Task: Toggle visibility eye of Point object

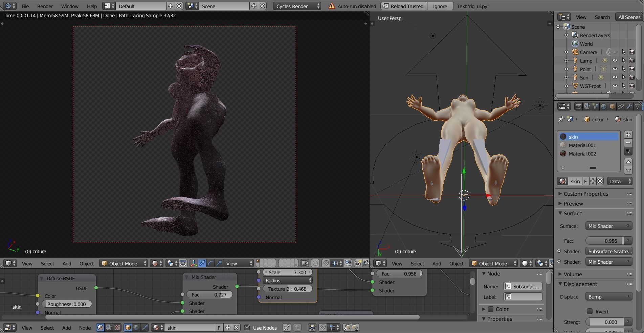Action: click(615, 69)
